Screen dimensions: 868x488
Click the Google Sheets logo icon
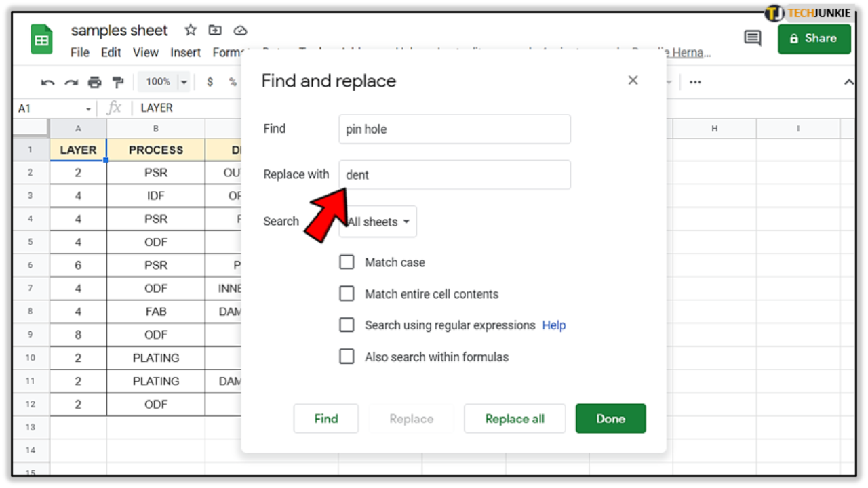click(x=41, y=39)
